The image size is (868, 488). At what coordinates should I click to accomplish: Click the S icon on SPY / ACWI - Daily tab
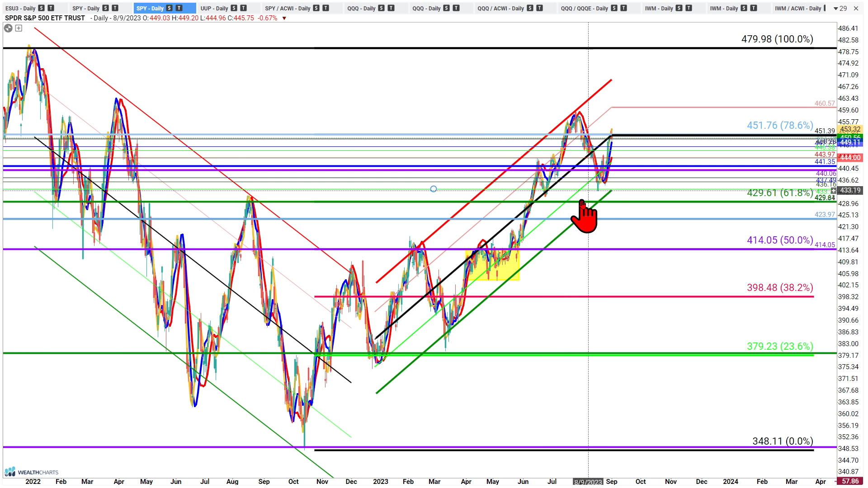pyautogui.click(x=316, y=8)
